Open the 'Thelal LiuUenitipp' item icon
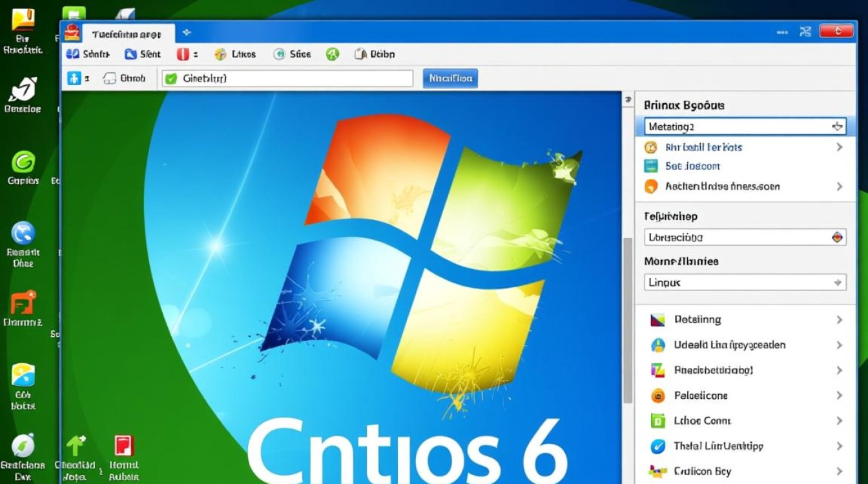Image resolution: width=868 pixels, height=484 pixels. (x=656, y=445)
